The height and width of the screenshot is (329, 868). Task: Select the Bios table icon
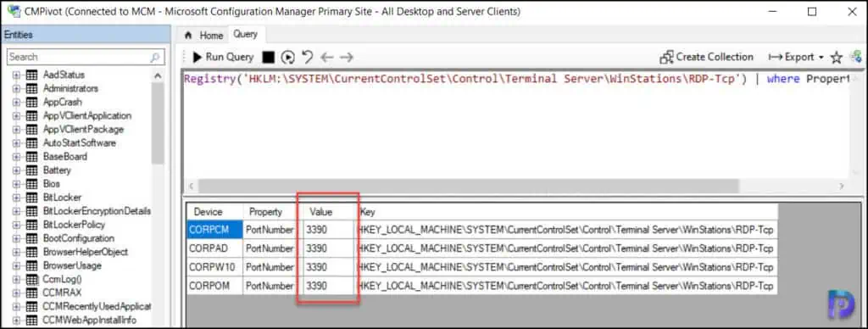[x=31, y=183]
